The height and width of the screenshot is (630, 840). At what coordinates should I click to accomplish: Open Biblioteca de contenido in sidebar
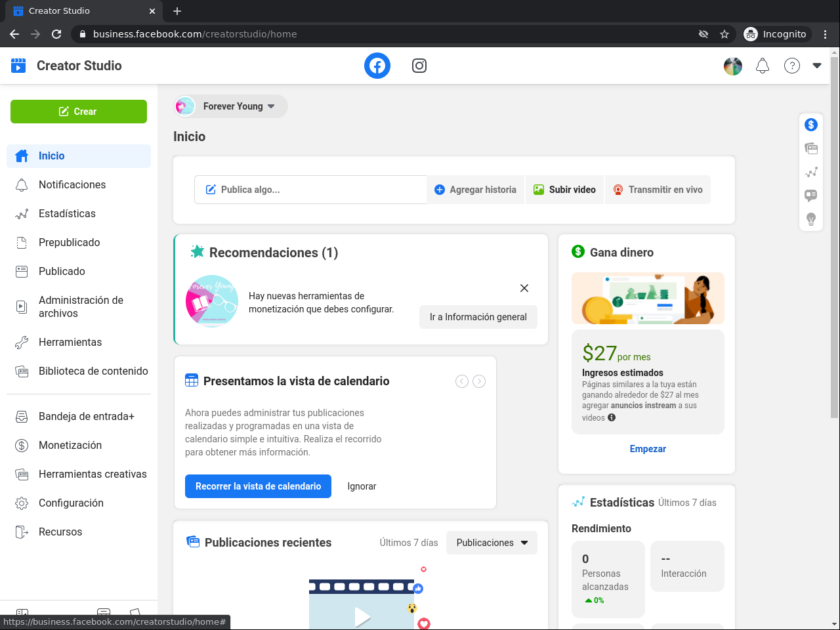coord(79,371)
